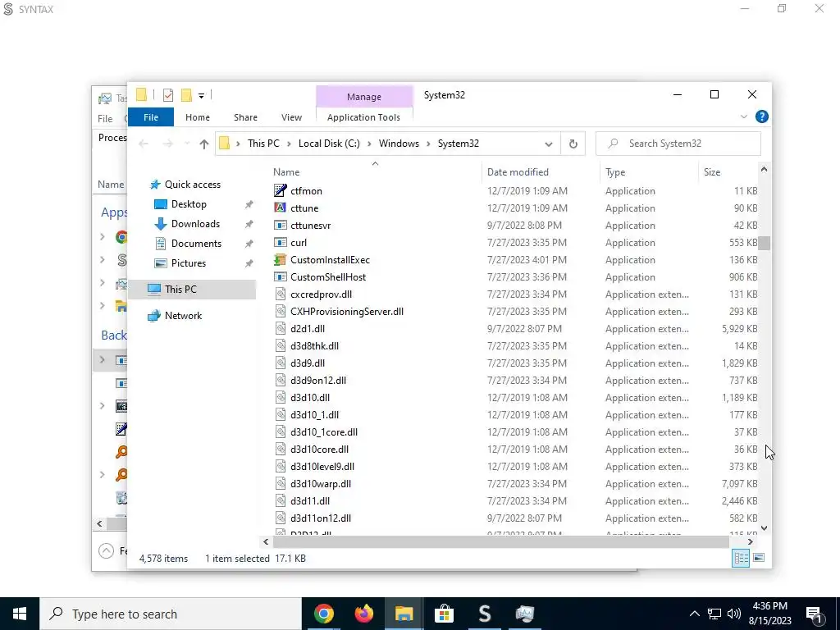Open the Application Tools tab
This screenshot has height=630, width=840.
[x=363, y=117]
